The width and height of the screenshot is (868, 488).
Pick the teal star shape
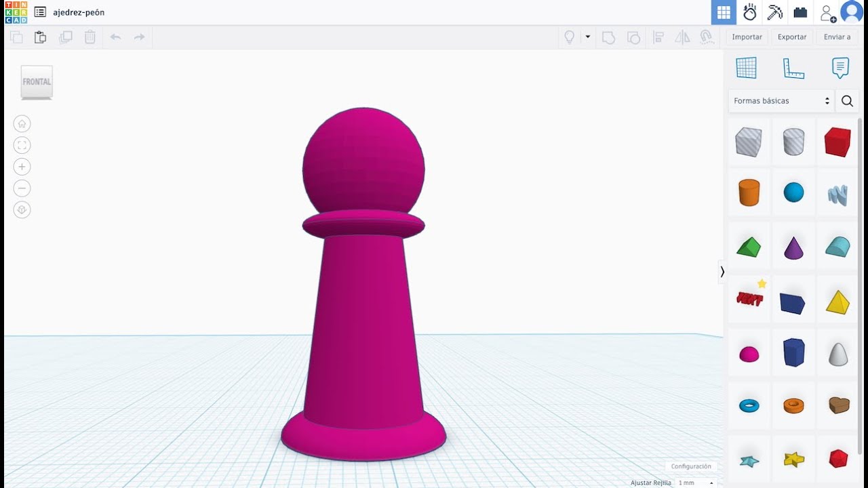click(749, 460)
